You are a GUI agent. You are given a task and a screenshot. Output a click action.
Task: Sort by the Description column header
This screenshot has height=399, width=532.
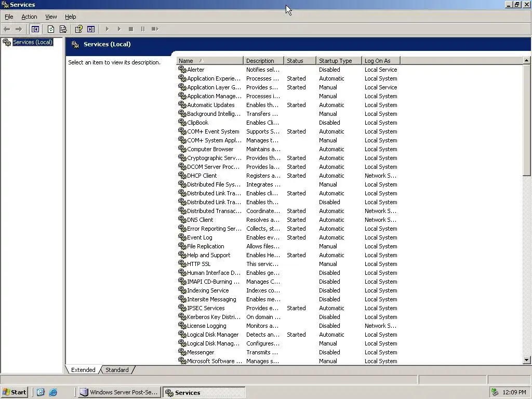tap(263, 61)
